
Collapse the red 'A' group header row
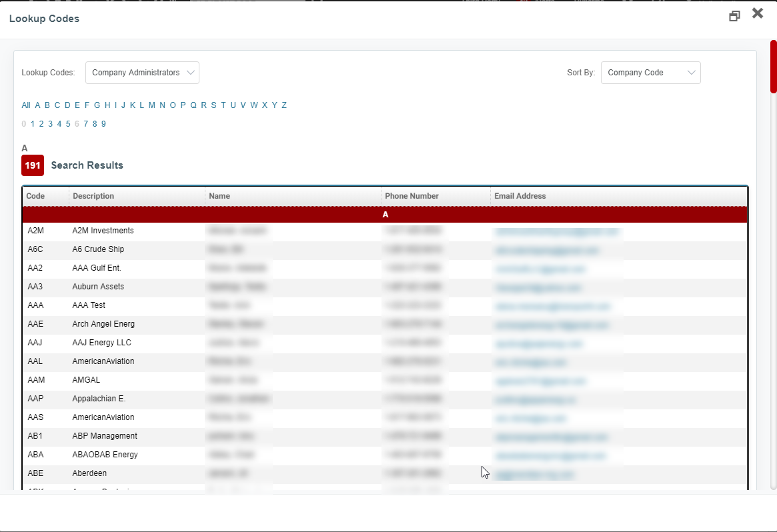click(x=385, y=215)
